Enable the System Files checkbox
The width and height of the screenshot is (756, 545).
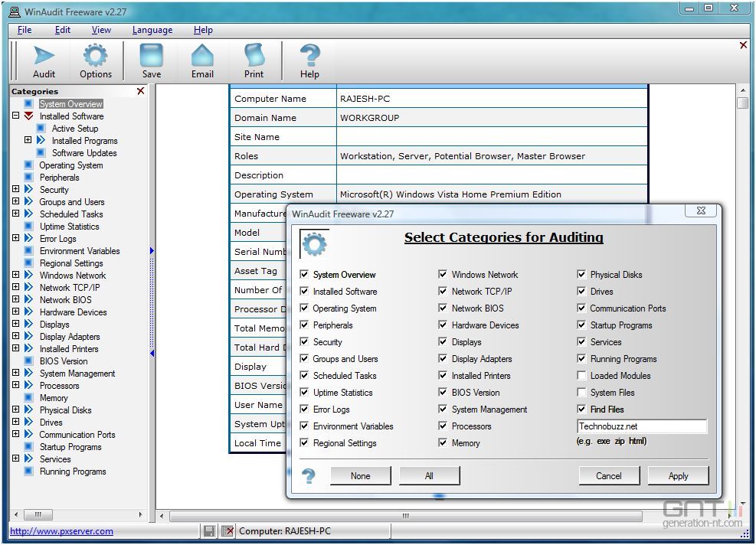(581, 392)
